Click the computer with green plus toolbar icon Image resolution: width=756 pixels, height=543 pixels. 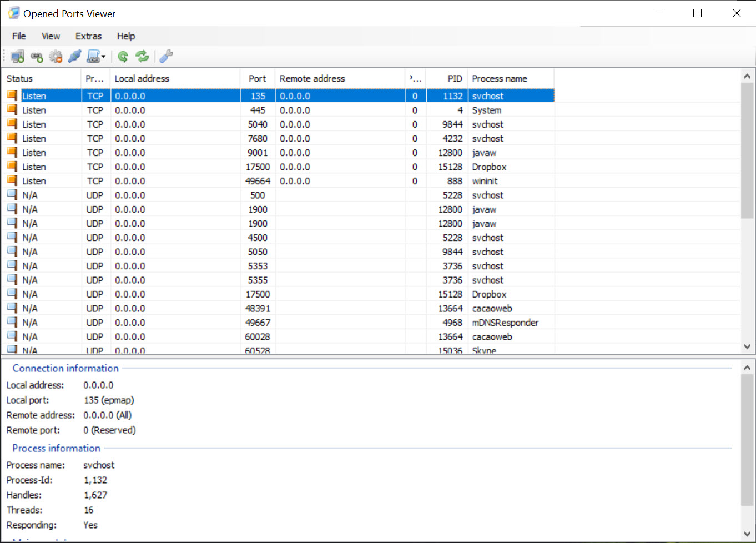17,56
